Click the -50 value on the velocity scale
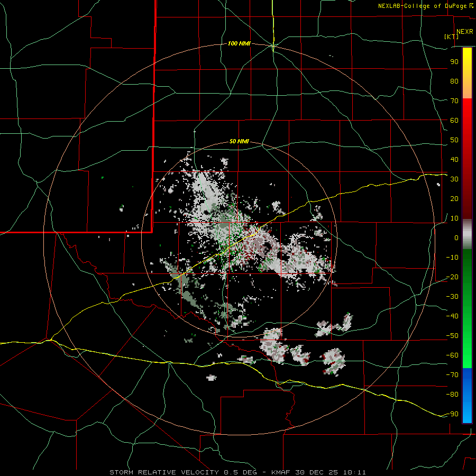Viewport: 476px width, 476px height. pos(452,336)
